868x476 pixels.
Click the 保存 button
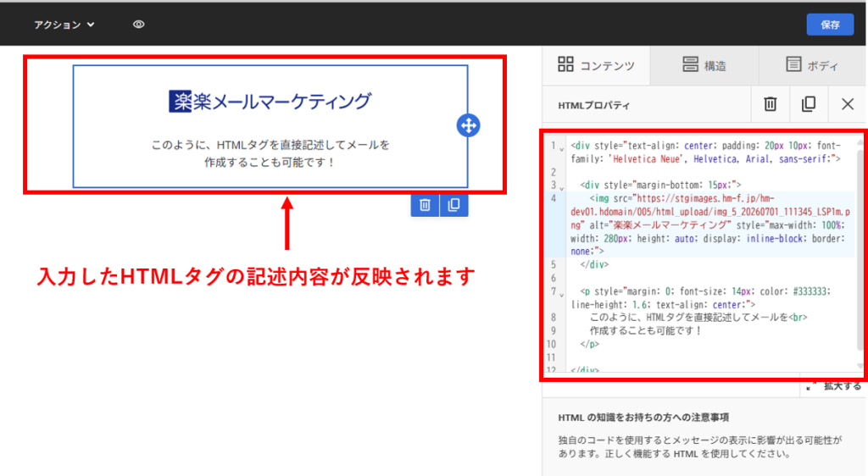(x=830, y=25)
